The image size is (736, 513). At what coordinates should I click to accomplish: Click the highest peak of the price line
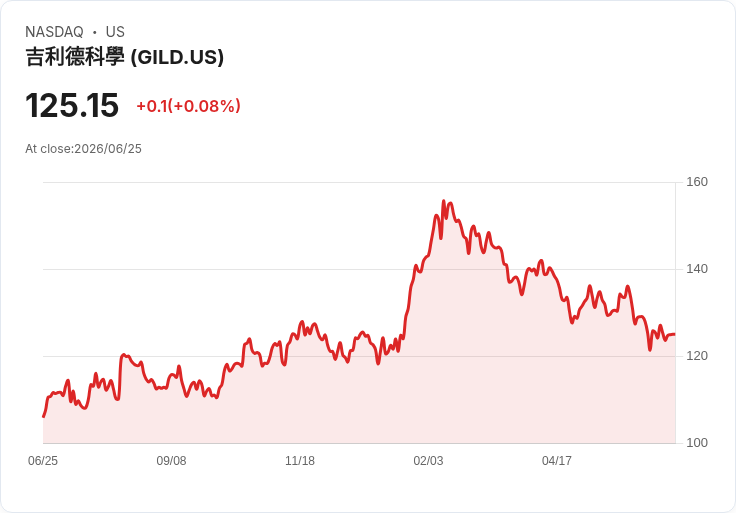(444, 201)
